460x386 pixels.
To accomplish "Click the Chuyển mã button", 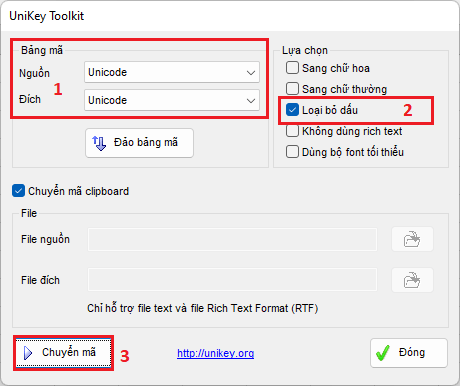I will (x=63, y=353).
